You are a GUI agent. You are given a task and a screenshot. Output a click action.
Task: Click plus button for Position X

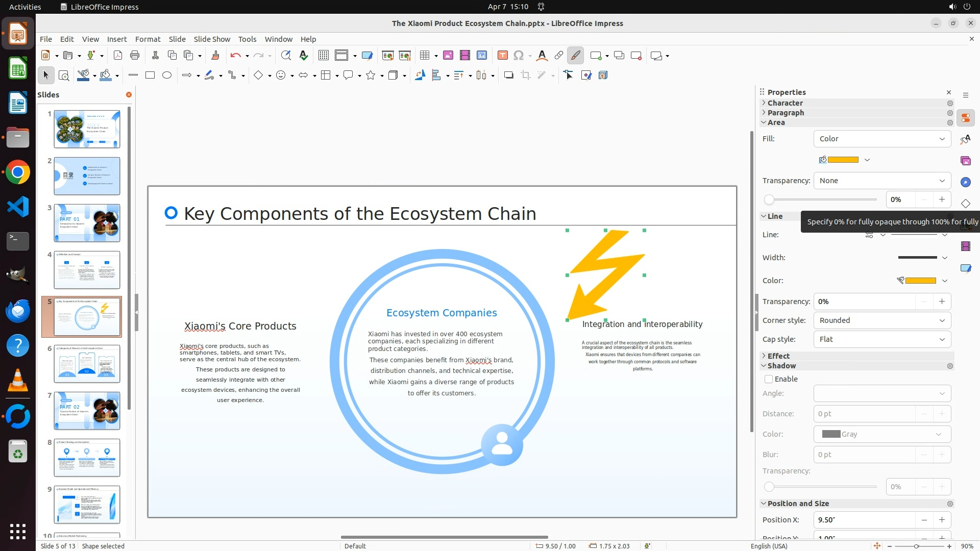coord(942,520)
